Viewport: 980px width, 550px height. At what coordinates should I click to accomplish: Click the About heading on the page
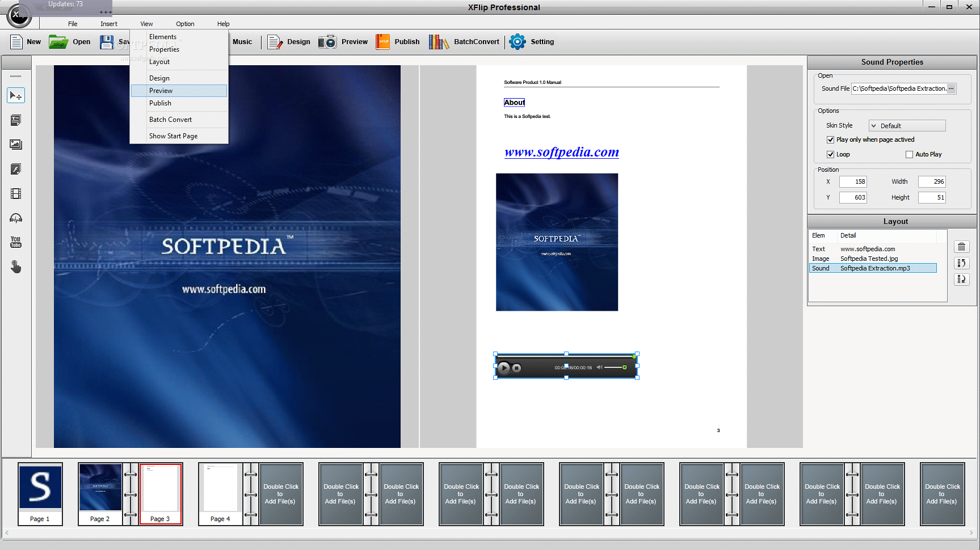pyautogui.click(x=514, y=103)
